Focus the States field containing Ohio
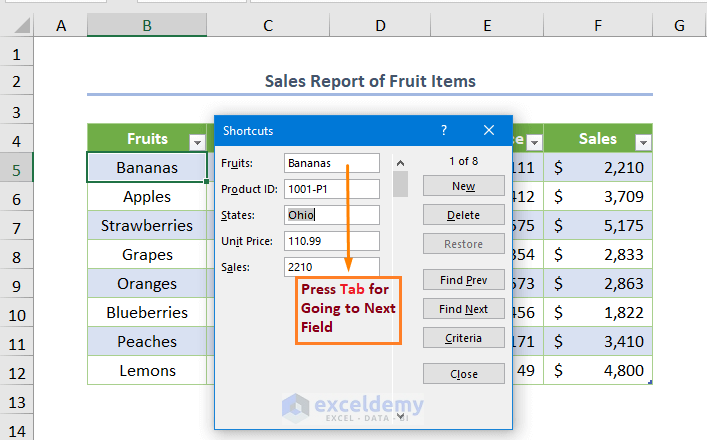707x440 pixels. click(x=331, y=214)
